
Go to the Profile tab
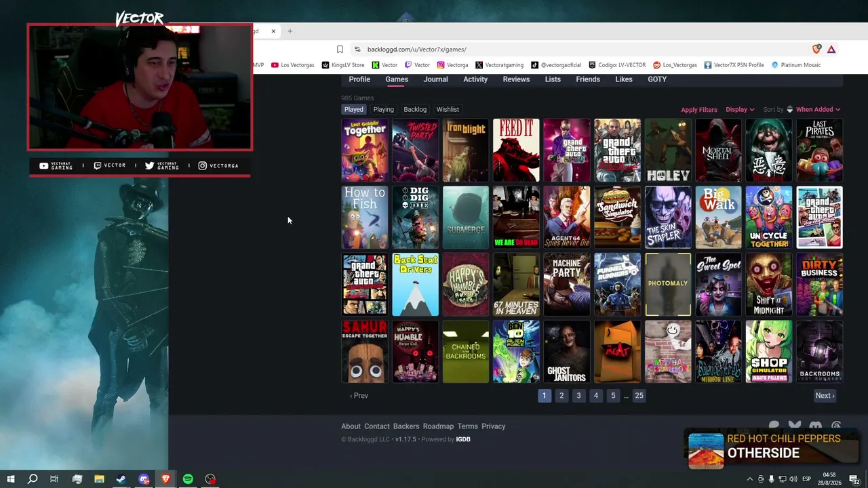coord(359,79)
